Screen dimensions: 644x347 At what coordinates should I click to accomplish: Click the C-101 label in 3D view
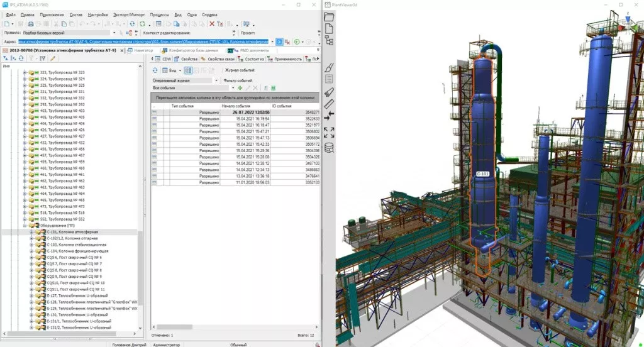[482, 174]
